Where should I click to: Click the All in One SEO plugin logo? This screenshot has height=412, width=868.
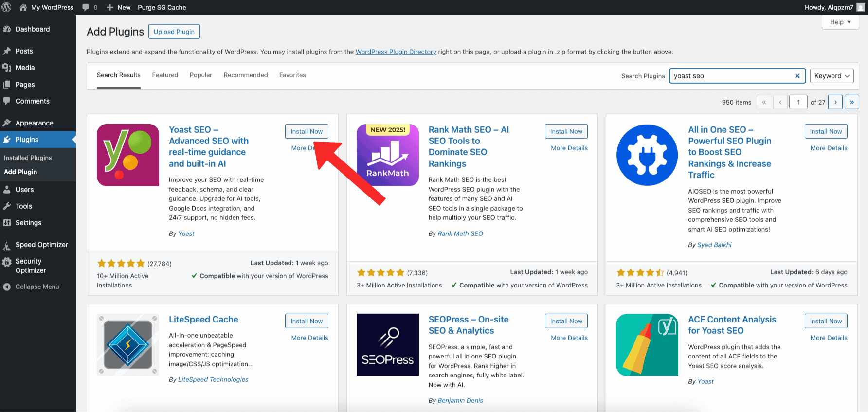[647, 155]
